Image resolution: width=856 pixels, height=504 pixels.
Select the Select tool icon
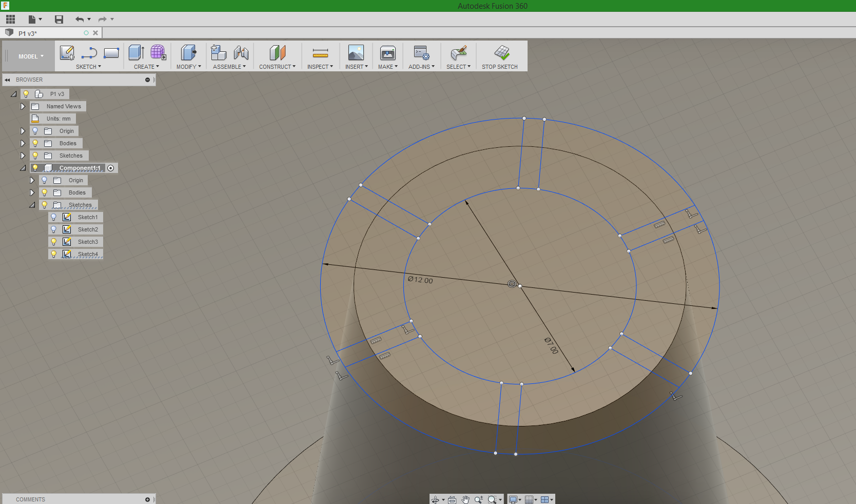coord(458,52)
